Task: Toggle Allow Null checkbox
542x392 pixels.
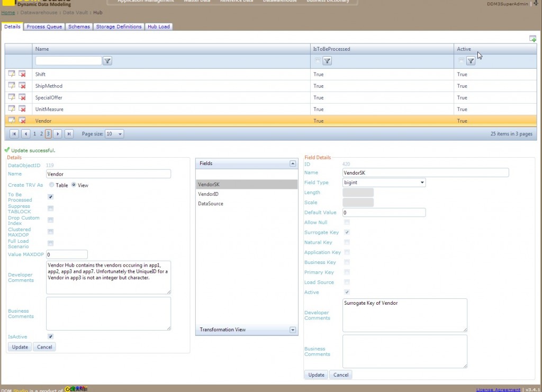Action: pos(347,222)
